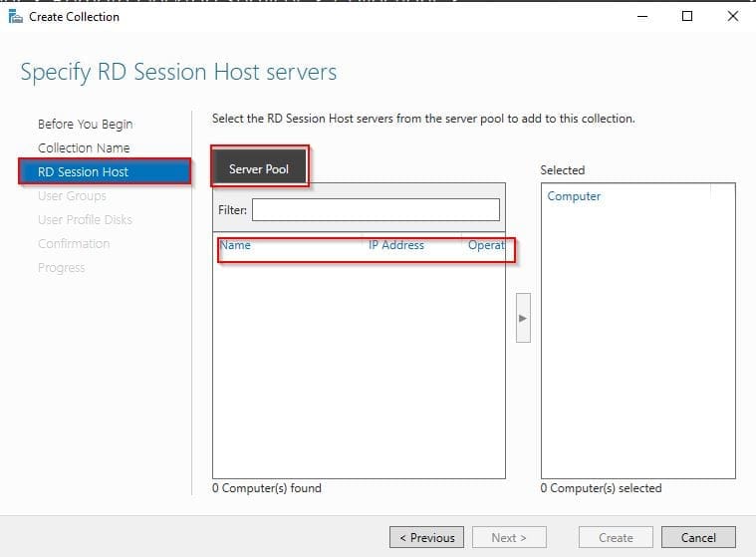Click the Create Collection window icon

coord(15,16)
